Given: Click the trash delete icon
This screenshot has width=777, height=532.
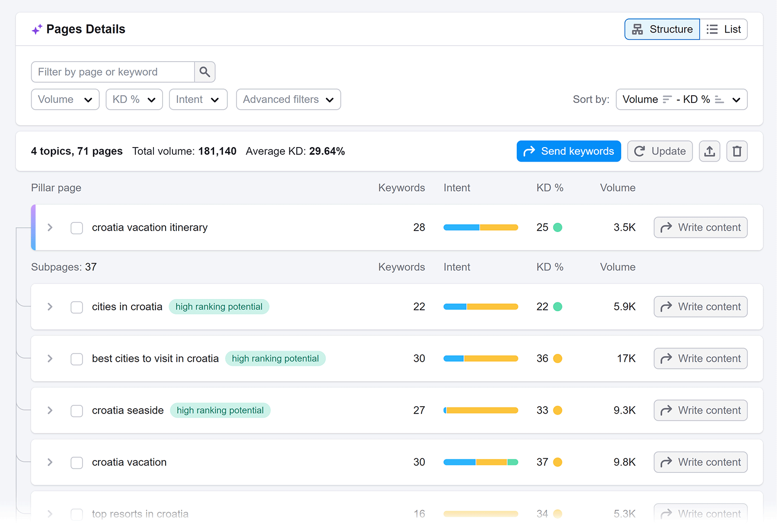Looking at the screenshot, I should click(x=737, y=151).
